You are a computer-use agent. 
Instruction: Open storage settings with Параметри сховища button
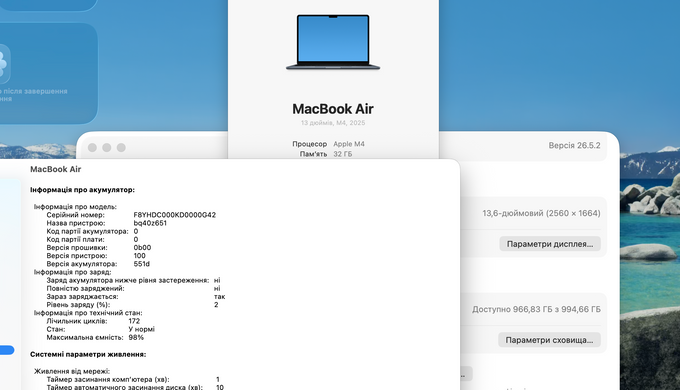click(549, 340)
